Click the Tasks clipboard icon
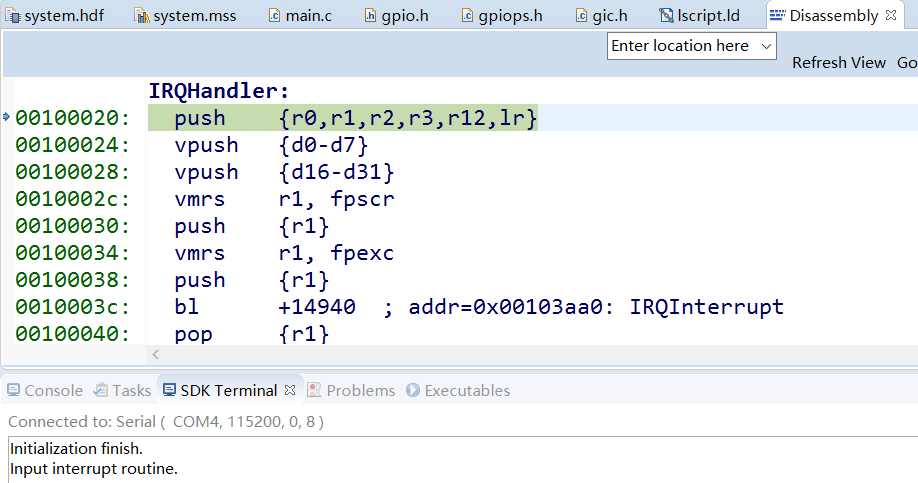Screen dimensions: 918x483 [101, 390]
